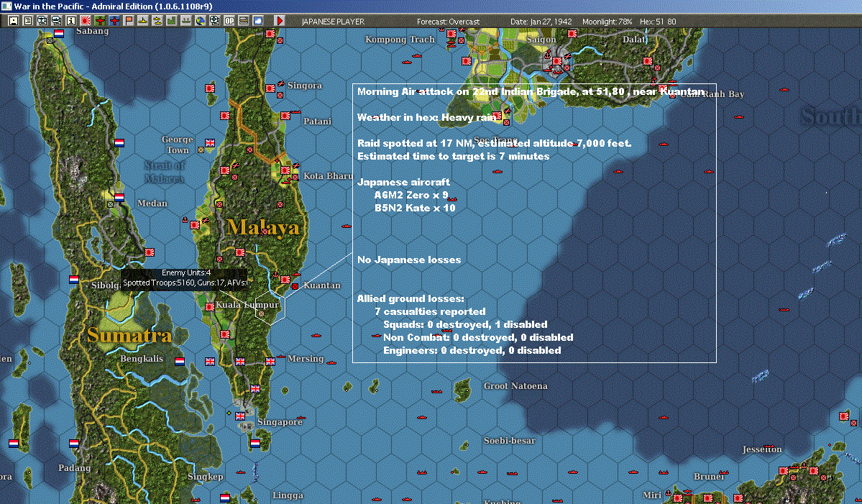
Task: Select the red plane on green icon
Action: (x=99, y=21)
